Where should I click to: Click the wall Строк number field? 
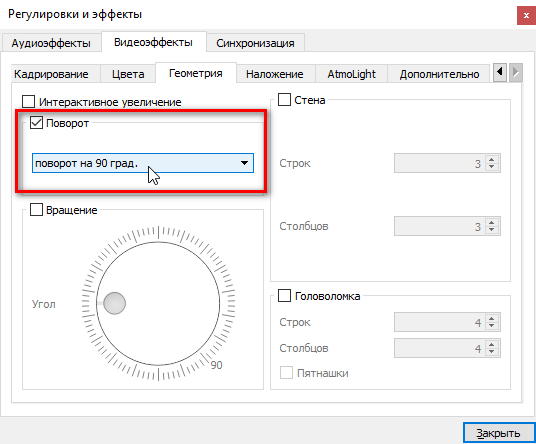tap(440, 163)
